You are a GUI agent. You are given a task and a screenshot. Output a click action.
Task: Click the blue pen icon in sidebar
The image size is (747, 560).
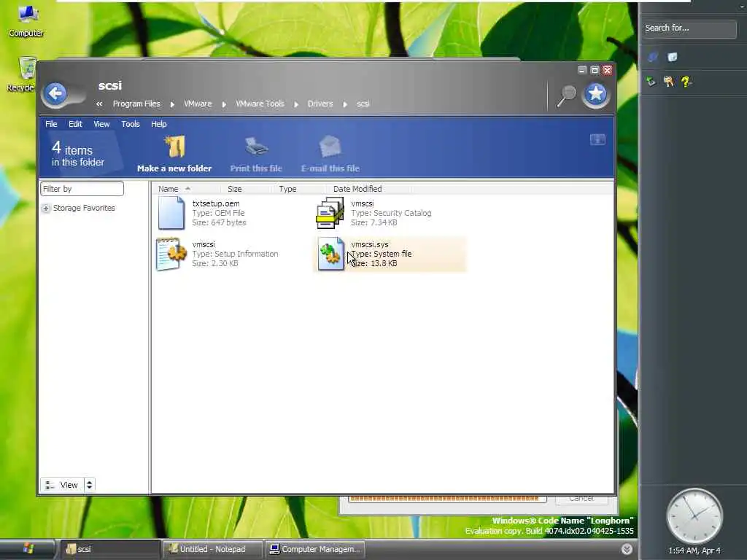653,57
